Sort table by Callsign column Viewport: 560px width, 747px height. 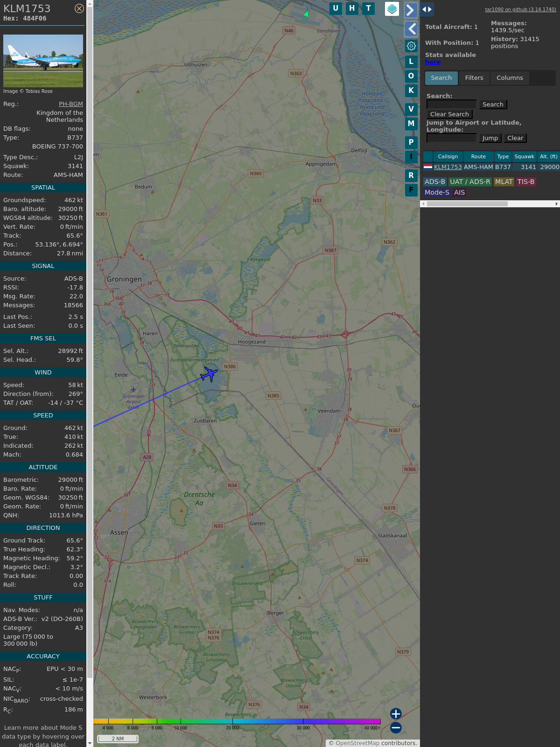click(448, 157)
